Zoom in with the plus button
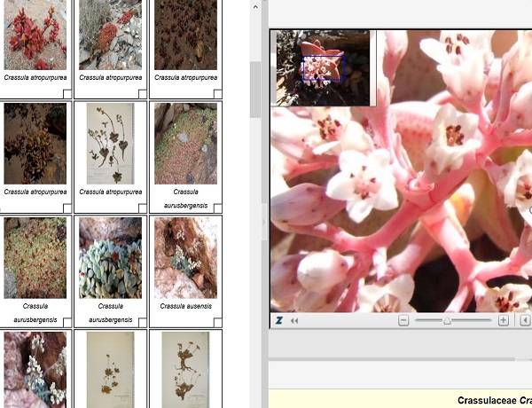This screenshot has height=408, width=532. (x=503, y=320)
